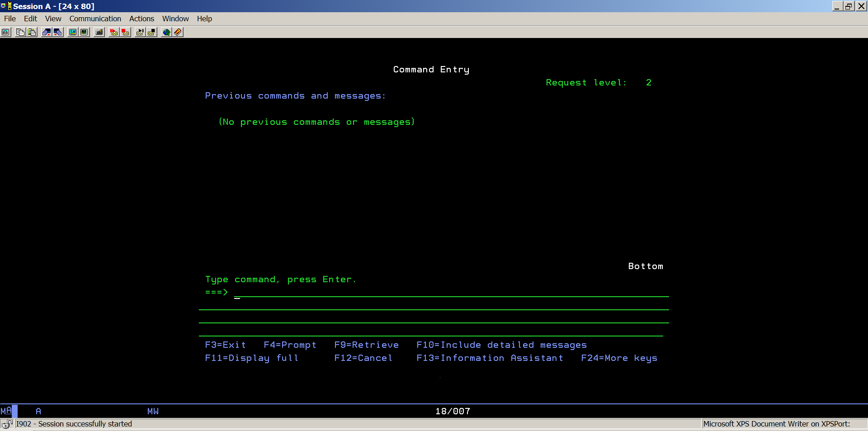
Task: Expand the Window menu
Action: click(175, 19)
